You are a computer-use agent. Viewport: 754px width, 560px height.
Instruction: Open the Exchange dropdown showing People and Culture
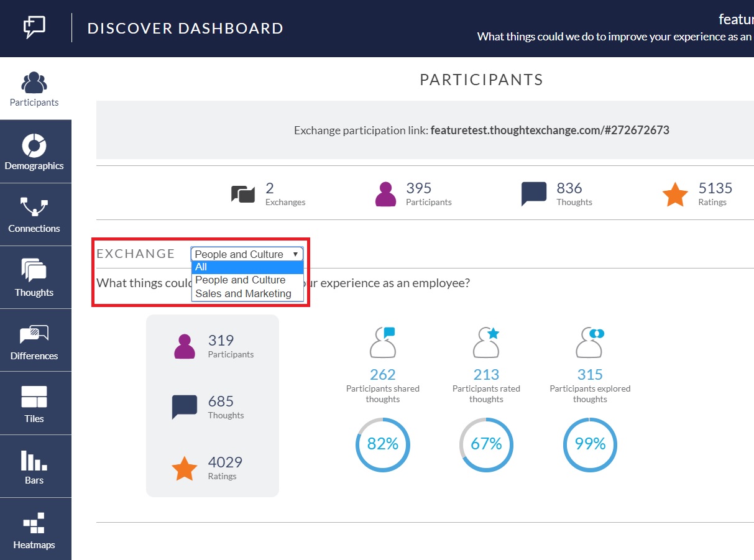[x=247, y=254]
